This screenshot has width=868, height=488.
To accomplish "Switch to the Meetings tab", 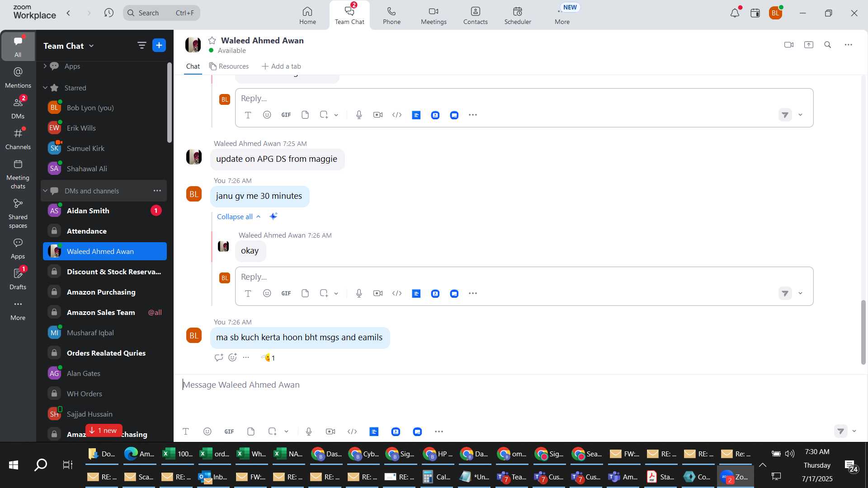I will coord(434,15).
